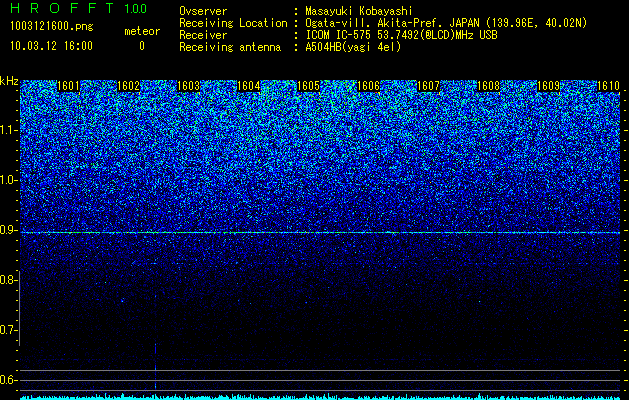Select the 1.1 kHz frequency axis label
This screenshot has height=400, width=629.
(9, 130)
